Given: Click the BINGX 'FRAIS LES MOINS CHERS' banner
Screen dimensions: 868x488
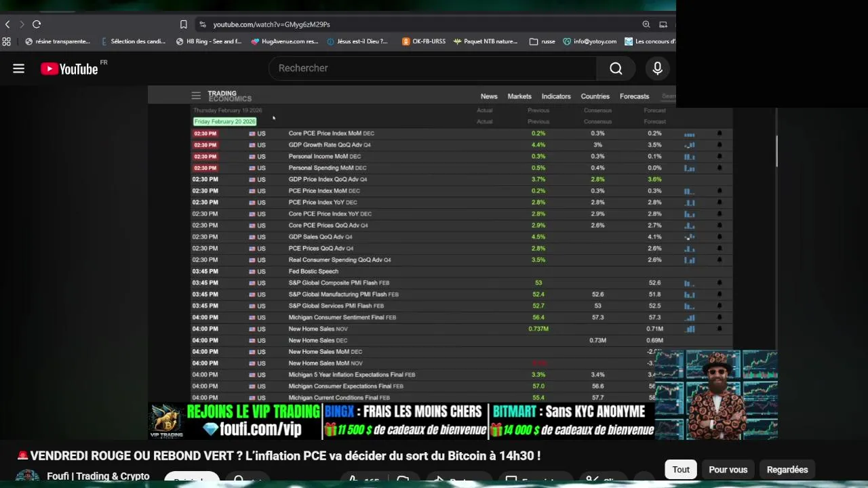Looking at the screenshot, I should point(406,421).
